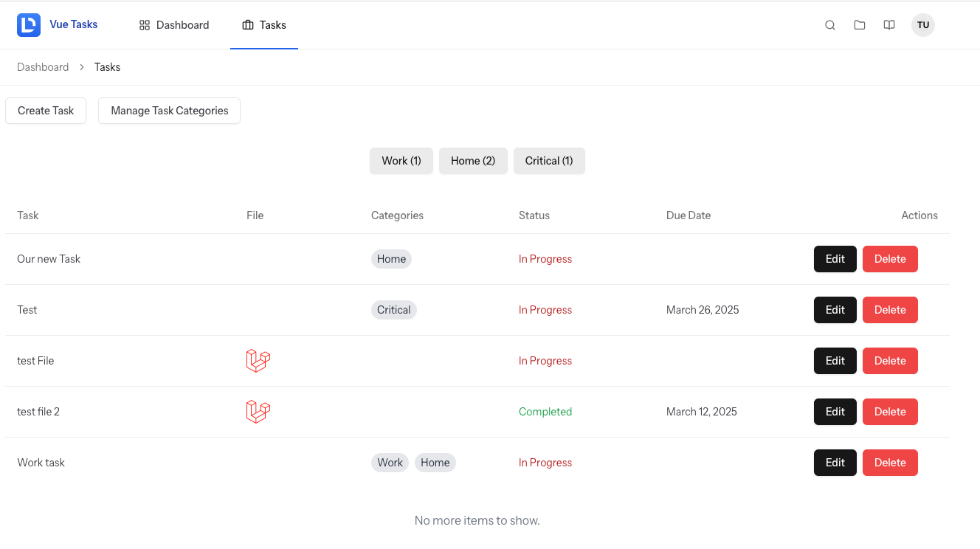Edit the Work task row
980x549 pixels.
[835, 463]
